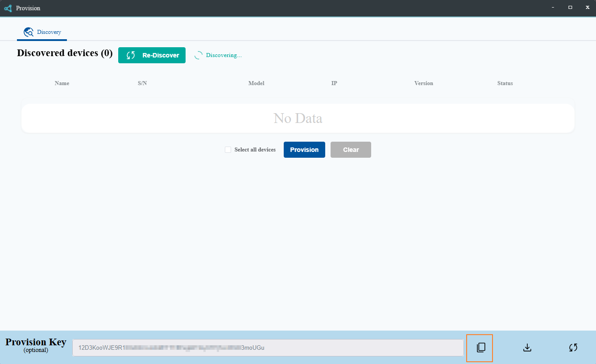Click the S/N column header
The image size is (596, 364).
tap(142, 83)
